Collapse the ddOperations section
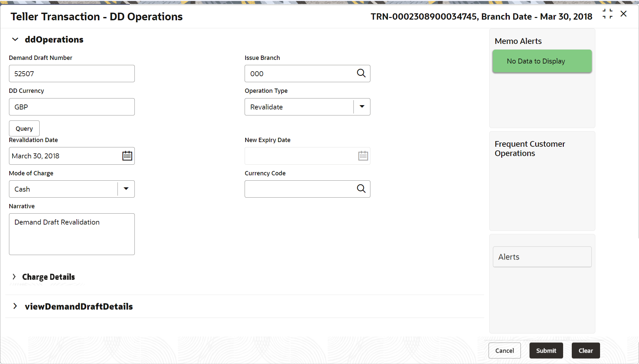639x364 pixels. pyautogui.click(x=15, y=40)
